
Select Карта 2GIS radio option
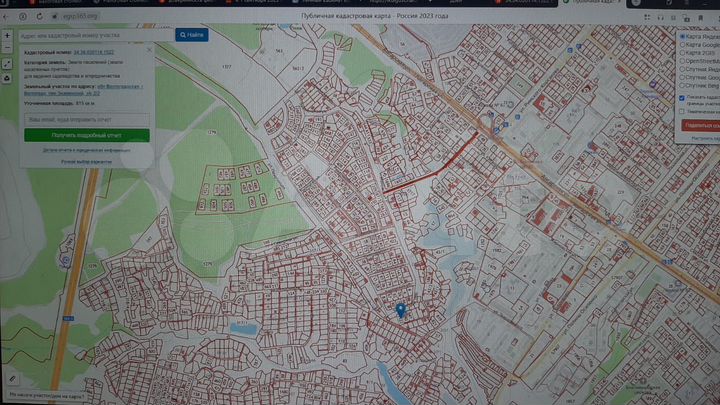pyautogui.click(x=682, y=53)
